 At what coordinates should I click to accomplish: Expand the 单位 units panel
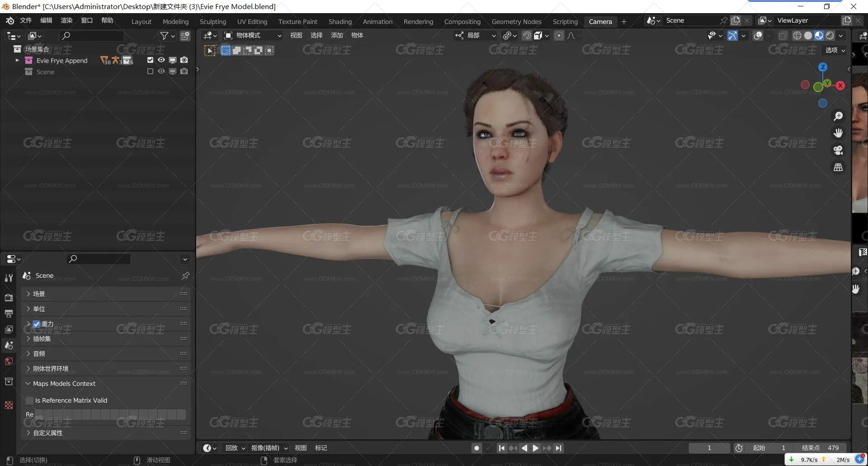point(106,309)
